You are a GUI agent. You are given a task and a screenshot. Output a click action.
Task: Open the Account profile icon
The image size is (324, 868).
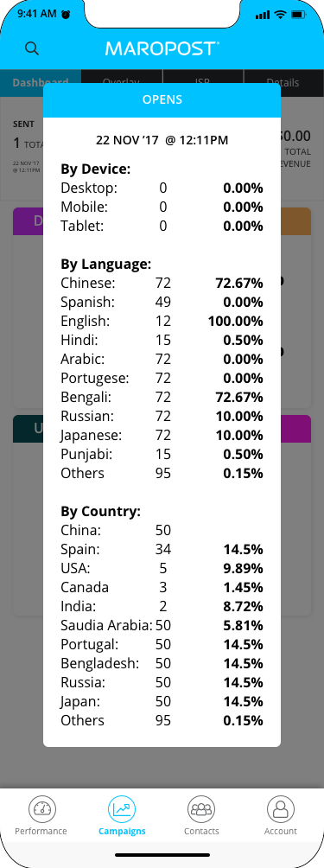coord(280,808)
